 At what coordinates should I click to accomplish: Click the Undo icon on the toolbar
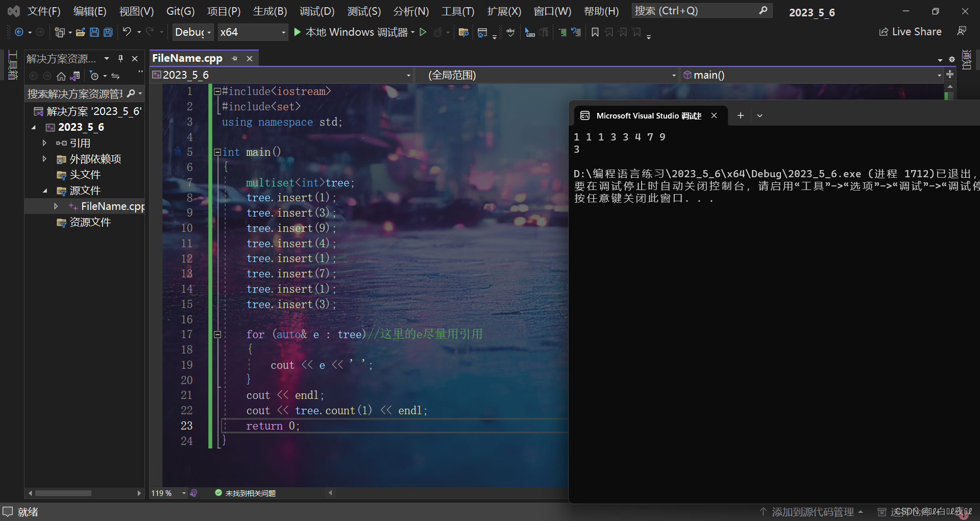pyautogui.click(x=127, y=32)
